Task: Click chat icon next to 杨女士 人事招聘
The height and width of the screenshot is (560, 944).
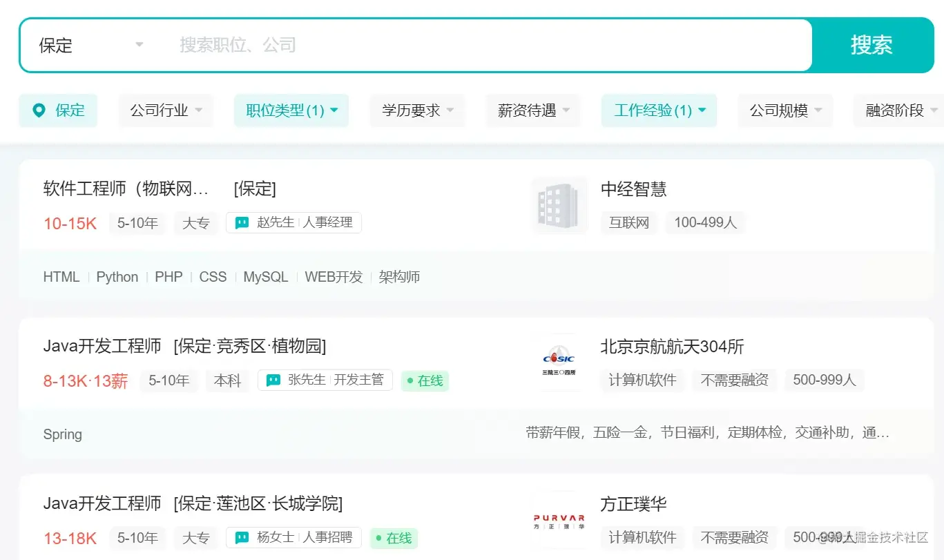Action: click(242, 538)
